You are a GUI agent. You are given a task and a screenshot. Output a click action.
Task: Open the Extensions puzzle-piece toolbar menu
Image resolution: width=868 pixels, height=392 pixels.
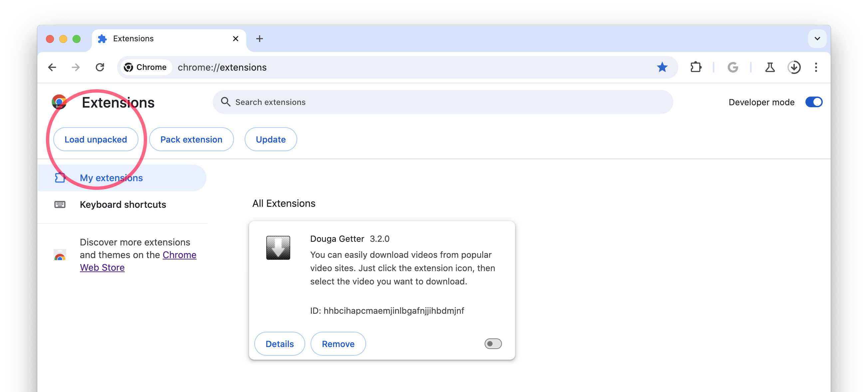pos(696,67)
